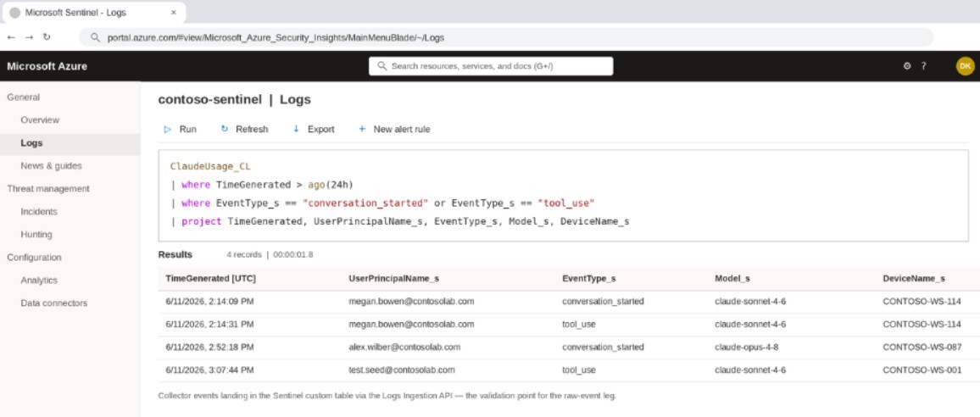Click the New alert rule label
Image resolution: width=980 pixels, height=417 pixels.
coord(402,130)
